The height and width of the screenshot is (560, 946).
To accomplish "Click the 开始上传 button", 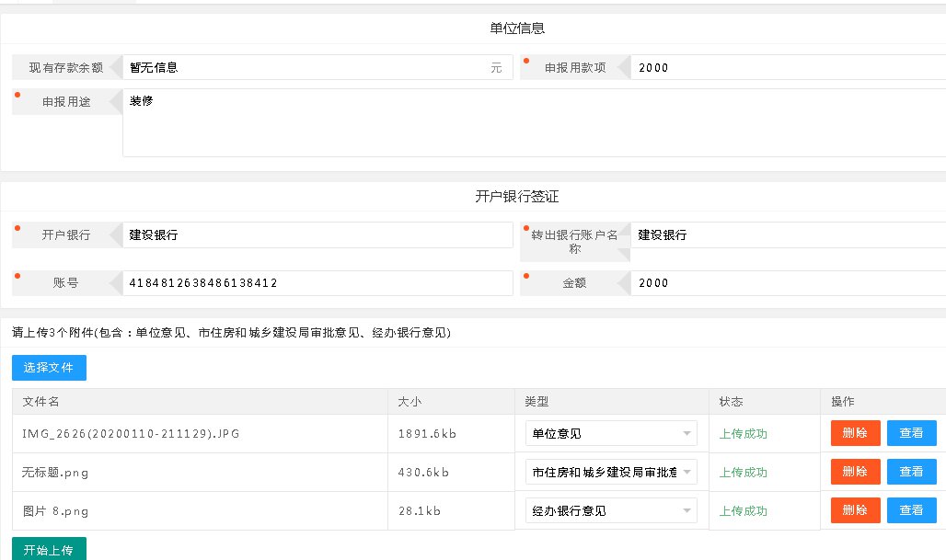I will pos(49,549).
